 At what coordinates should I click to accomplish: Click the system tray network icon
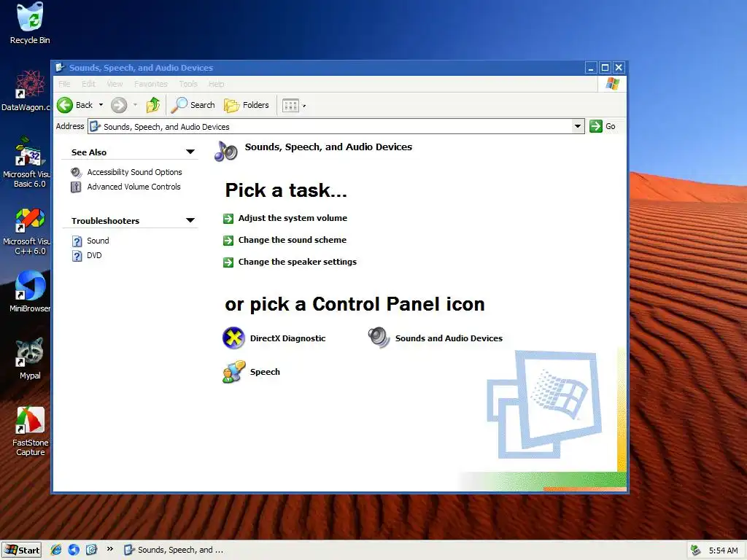tap(695, 551)
